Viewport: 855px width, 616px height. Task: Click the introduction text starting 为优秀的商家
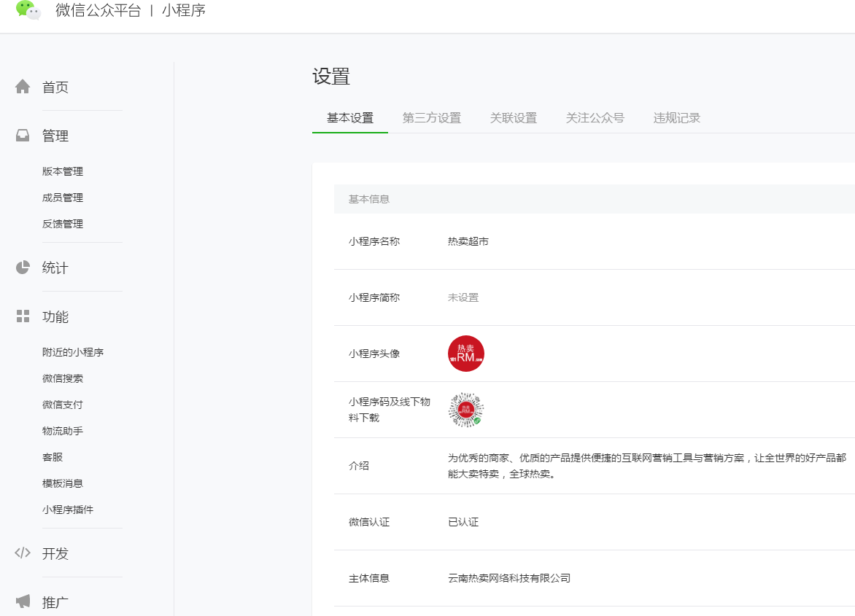point(647,466)
